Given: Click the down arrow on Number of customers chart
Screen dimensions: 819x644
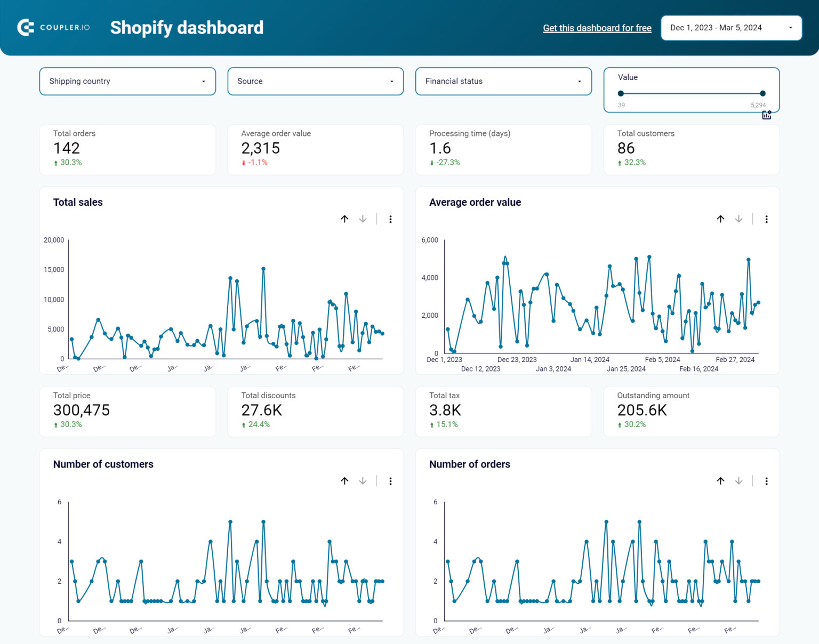Looking at the screenshot, I should pyautogui.click(x=363, y=481).
